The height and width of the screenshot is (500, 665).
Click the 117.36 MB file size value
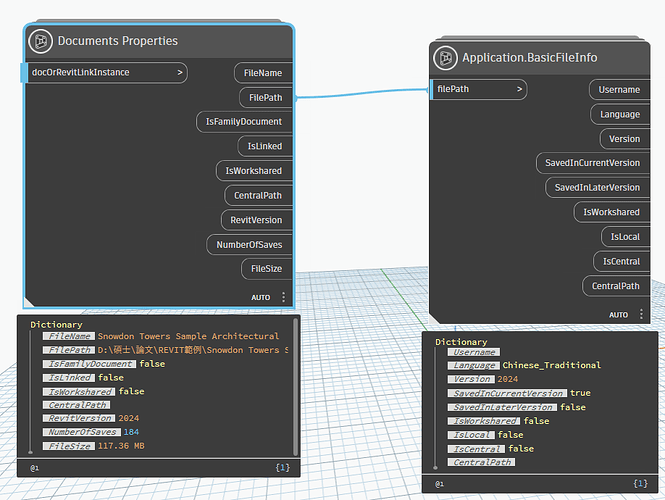click(121, 446)
